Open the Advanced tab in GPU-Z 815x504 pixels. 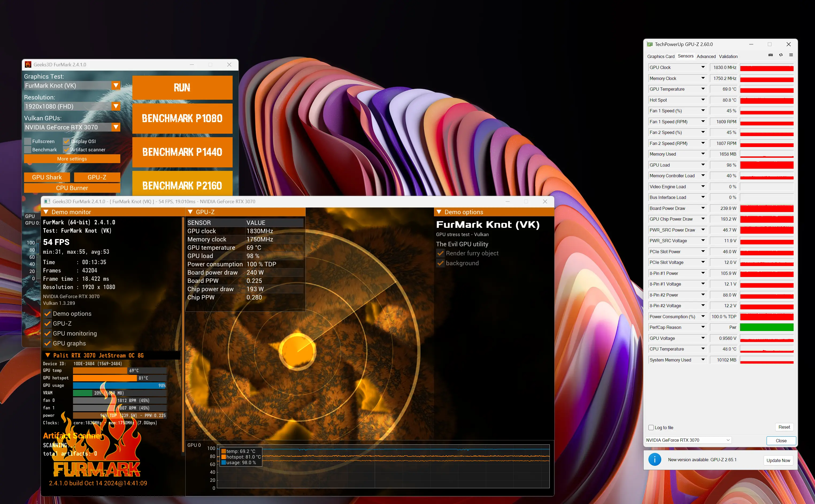pyautogui.click(x=706, y=56)
